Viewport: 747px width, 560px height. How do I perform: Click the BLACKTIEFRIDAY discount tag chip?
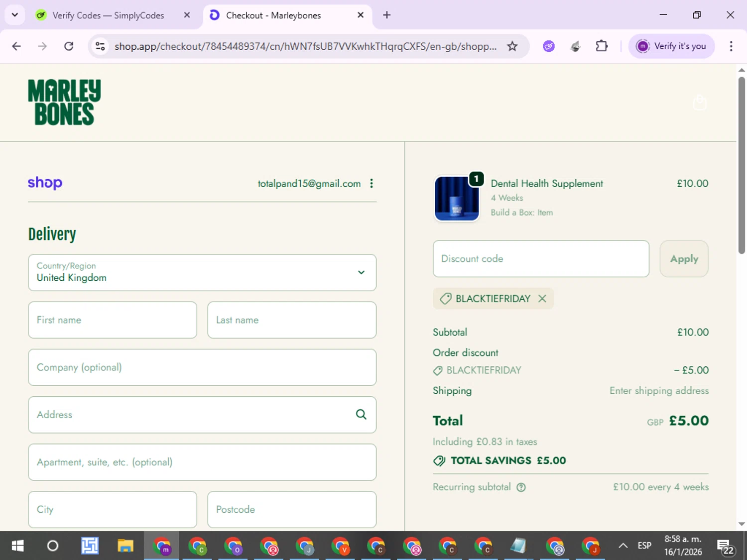point(493,299)
